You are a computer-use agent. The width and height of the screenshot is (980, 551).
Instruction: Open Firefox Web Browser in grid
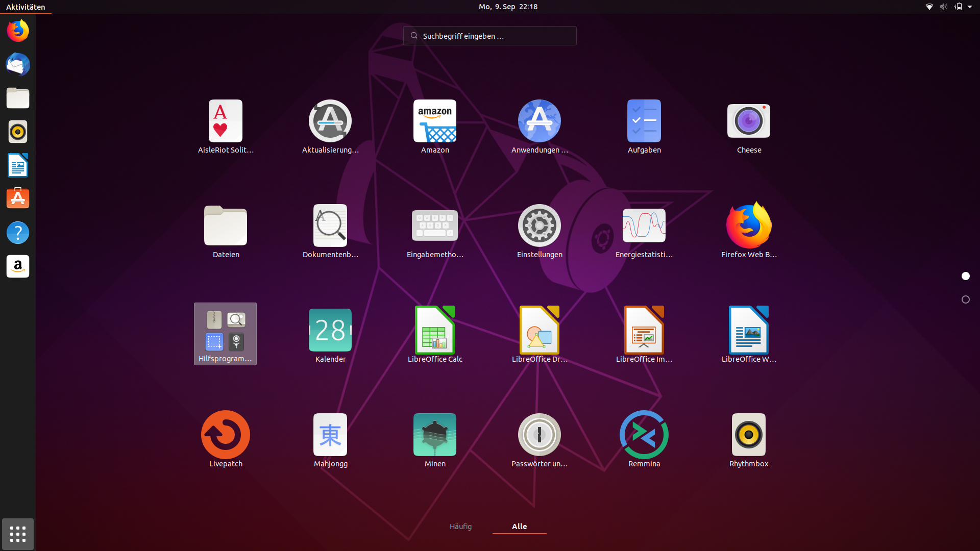point(749,231)
